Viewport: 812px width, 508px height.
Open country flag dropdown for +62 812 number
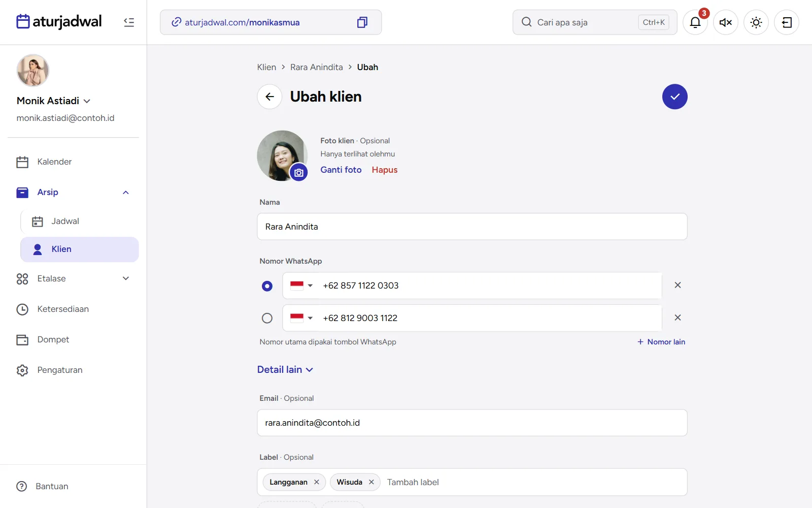[301, 318]
